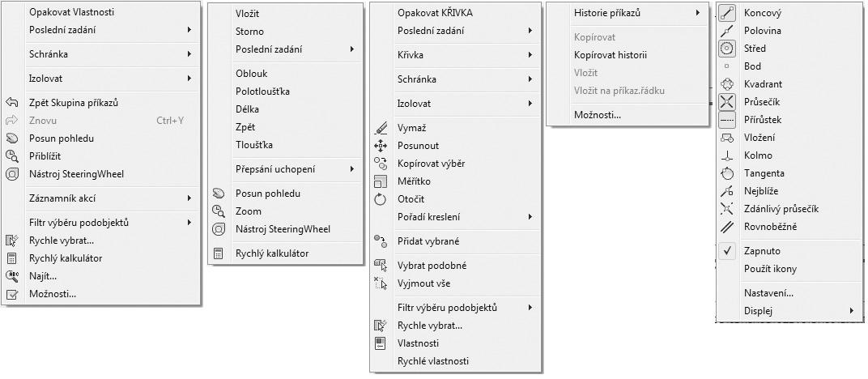The image size is (868, 379).
Task: Toggle the Použít ikony option
Action: coord(769,269)
